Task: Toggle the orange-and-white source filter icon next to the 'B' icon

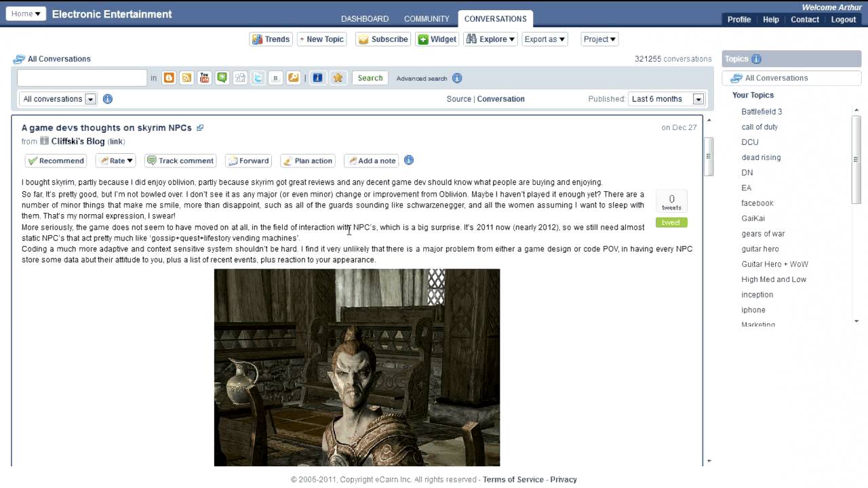Action: pyautogui.click(x=294, y=78)
